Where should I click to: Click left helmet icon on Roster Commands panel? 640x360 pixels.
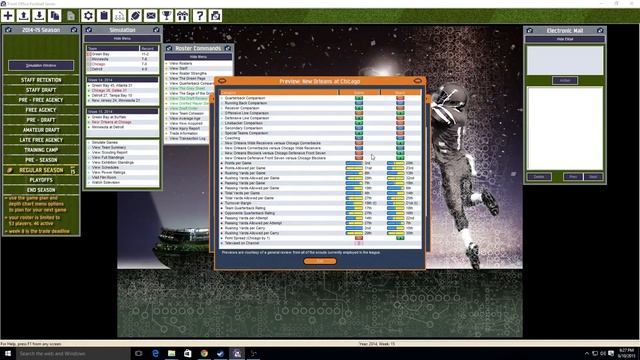coord(169,48)
